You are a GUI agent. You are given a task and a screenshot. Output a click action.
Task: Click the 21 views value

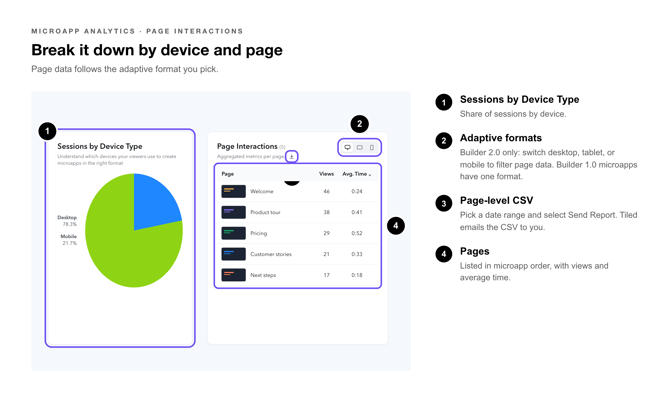point(326,254)
